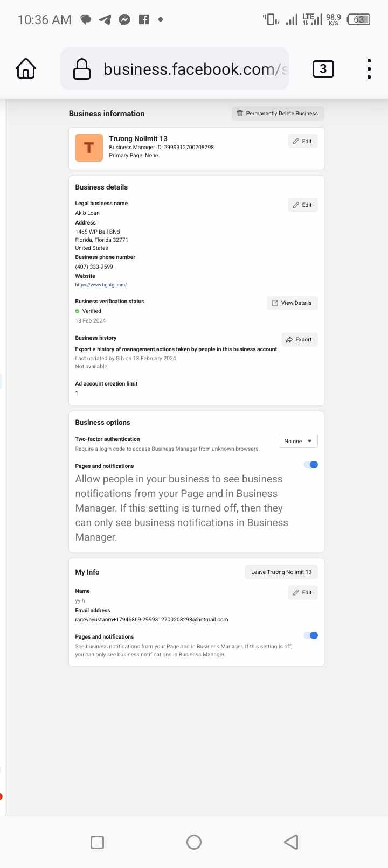This screenshot has height=868, width=388.
Task: Edit the My Info name
Action: (x=302, y=592)
